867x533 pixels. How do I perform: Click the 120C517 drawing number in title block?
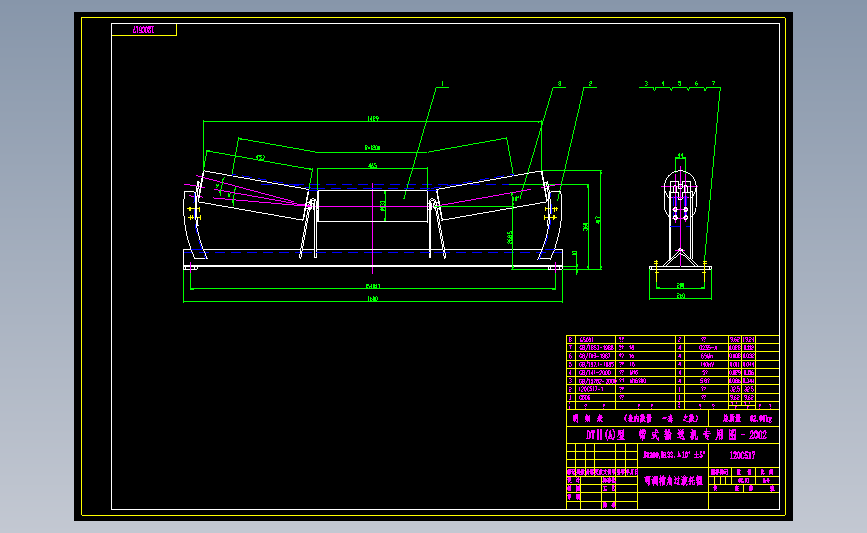pyautogui.click(x=742, y=456)
